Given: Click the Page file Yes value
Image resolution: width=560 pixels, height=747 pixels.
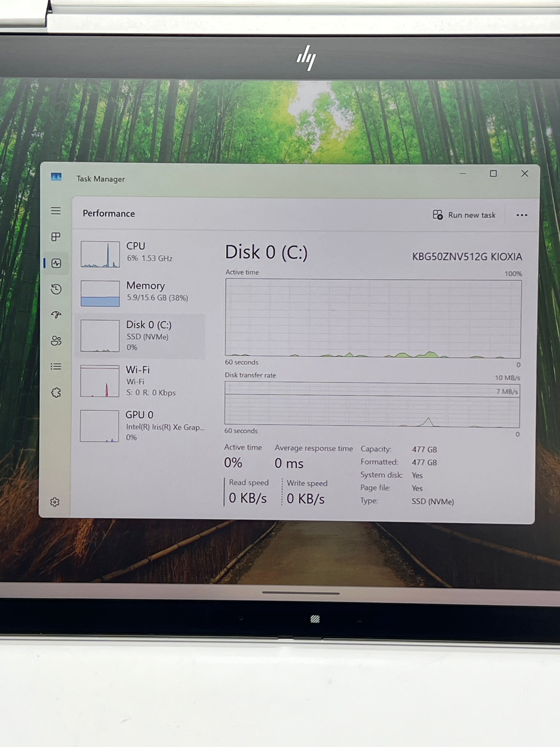Looking at the screenshot, I should coord(417,488).
